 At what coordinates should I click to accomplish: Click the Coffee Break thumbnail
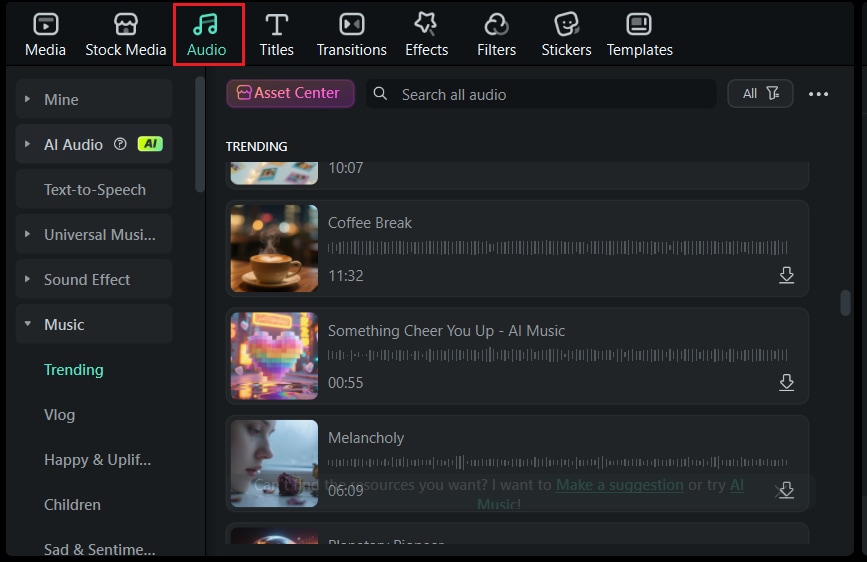coord(274,248)
